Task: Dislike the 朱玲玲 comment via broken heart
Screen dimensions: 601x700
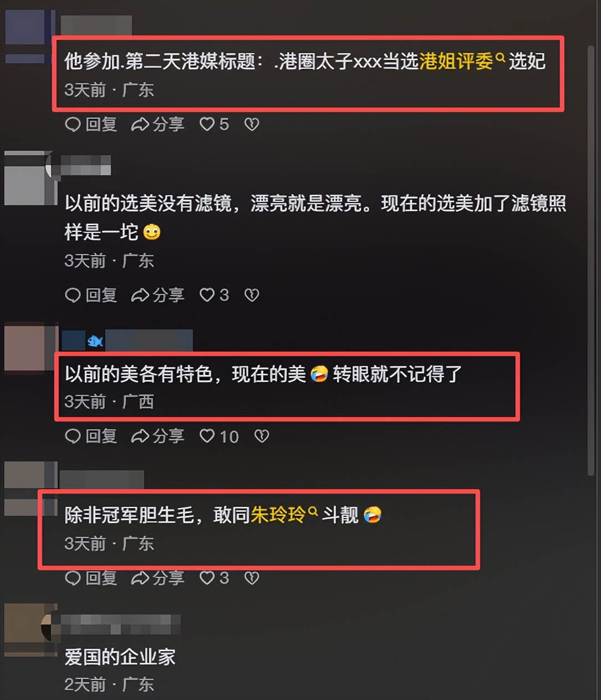Action: 252,578
